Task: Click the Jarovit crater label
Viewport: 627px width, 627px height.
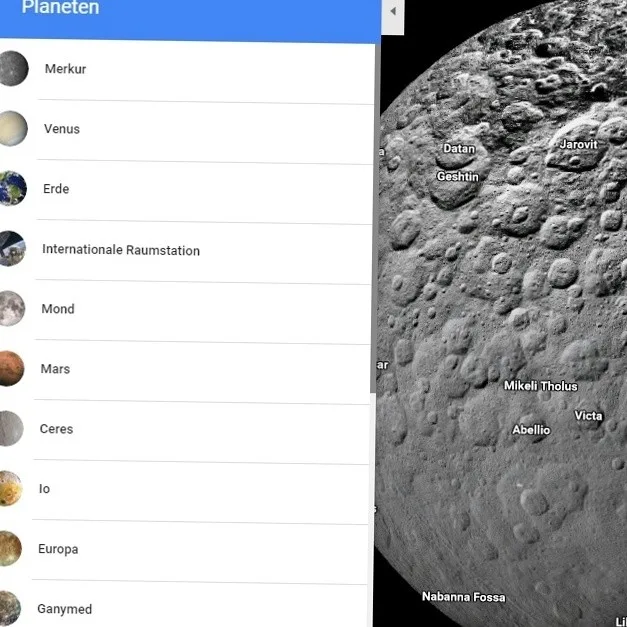Action: click(x=578, y=144)
